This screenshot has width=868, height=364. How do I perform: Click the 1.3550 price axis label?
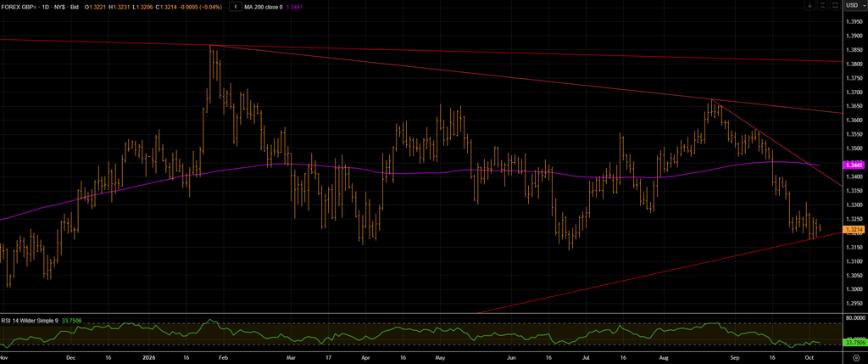coord(856,134)
